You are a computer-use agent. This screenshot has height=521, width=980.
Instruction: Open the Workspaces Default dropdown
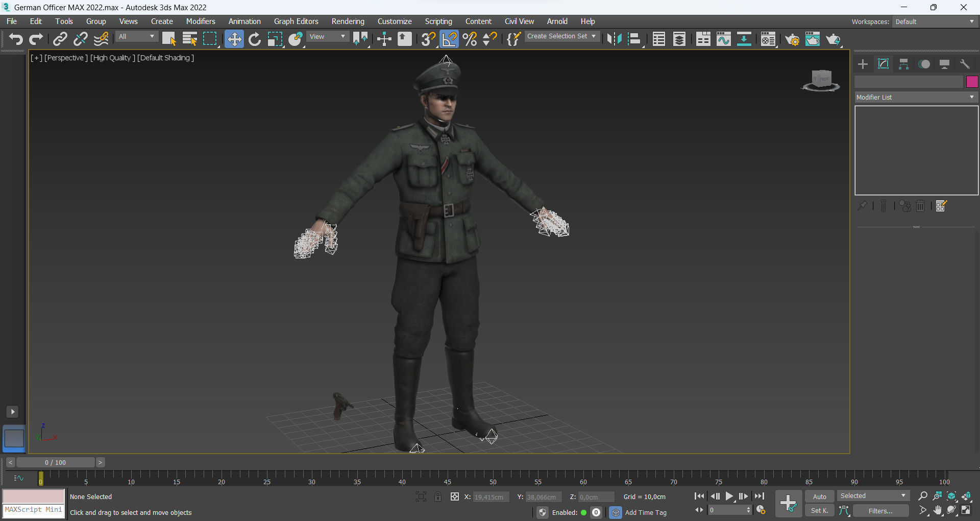click(935, 21)
